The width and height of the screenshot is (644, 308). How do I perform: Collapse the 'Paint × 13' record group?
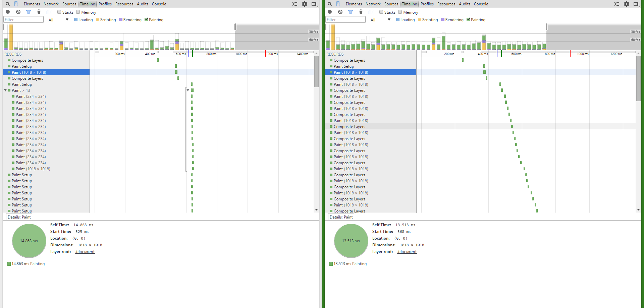[x=5, y=90]
